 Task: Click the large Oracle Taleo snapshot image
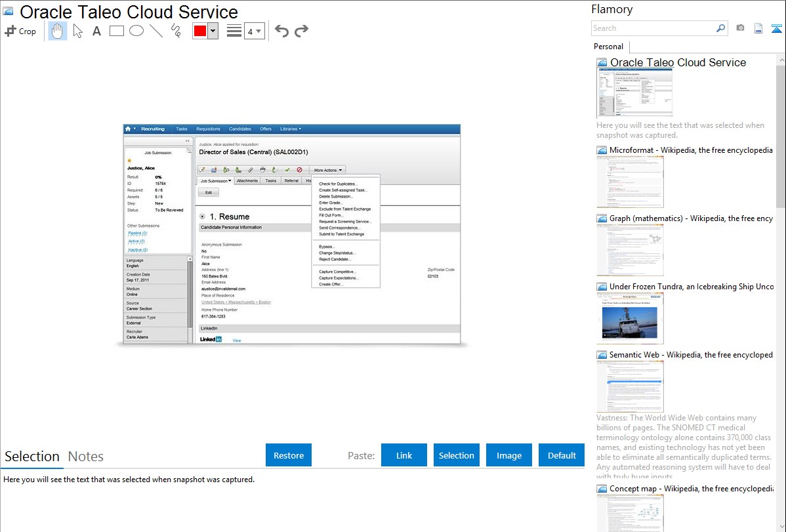(x=292, y=234)
